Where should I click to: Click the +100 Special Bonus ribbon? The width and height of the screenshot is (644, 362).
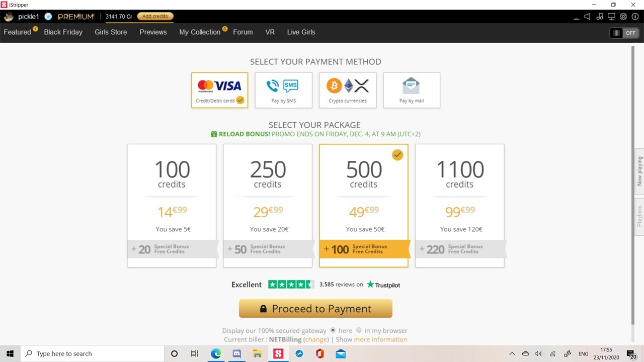[364, 249]
